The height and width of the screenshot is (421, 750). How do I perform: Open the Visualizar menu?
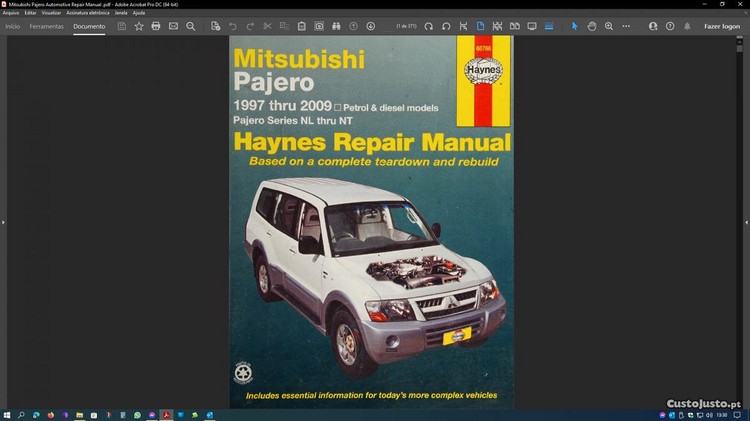coord(51,12)
